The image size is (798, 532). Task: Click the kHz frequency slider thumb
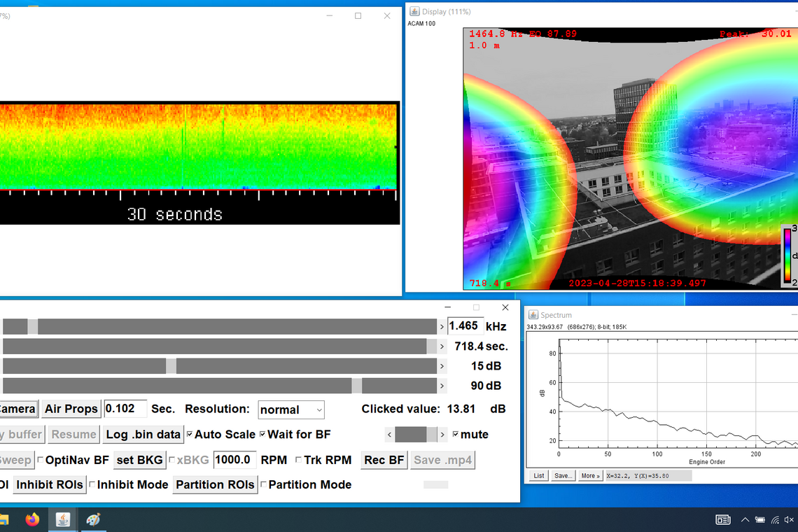click(33, 326)
